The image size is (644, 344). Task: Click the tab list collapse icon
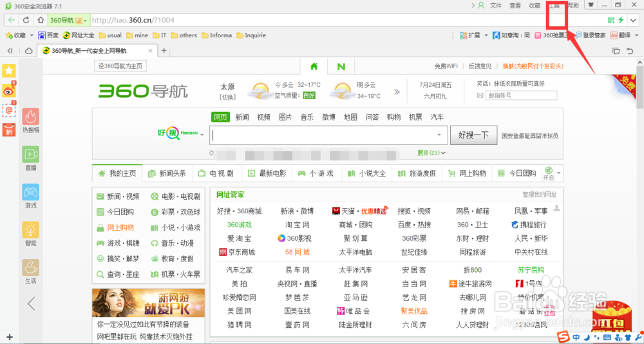pyautogui.click(x=10, y=51)
